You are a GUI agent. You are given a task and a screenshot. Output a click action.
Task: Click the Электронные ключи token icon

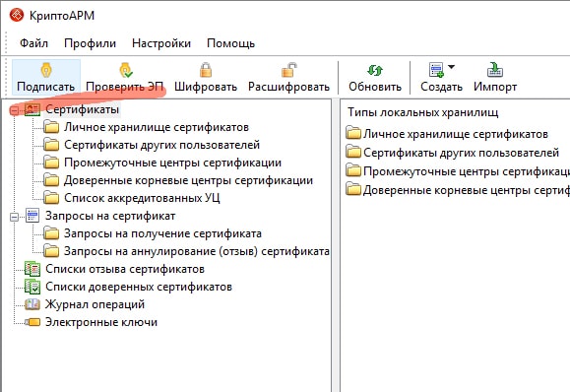tap(32, 322)
